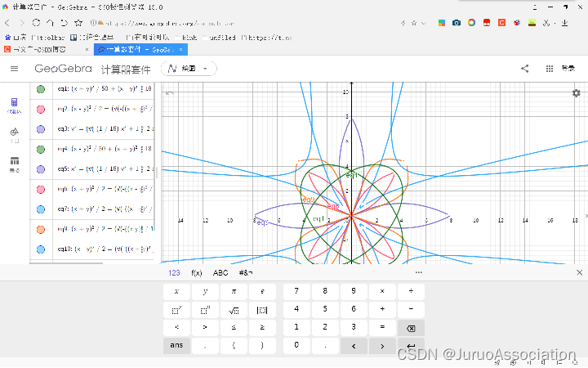Click the browser refresh icon
The width and height of the screenshot is (588, 368).
[36, 23]
